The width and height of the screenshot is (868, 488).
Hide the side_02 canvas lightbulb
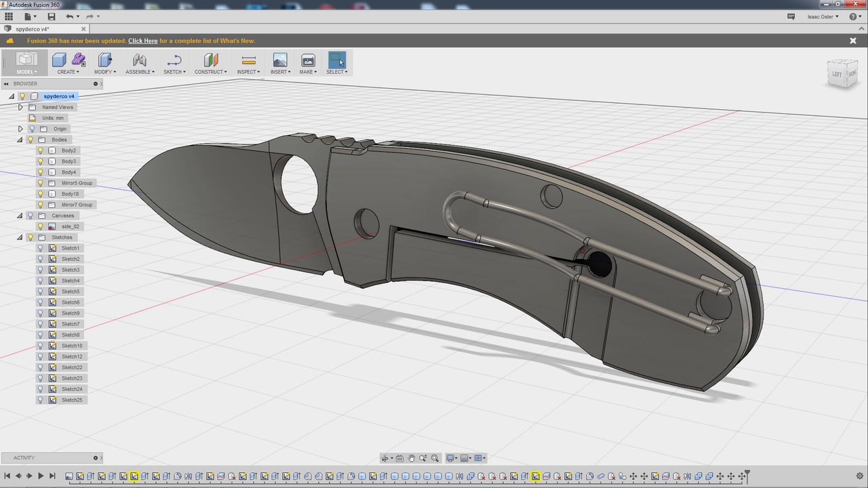(41, 226)
